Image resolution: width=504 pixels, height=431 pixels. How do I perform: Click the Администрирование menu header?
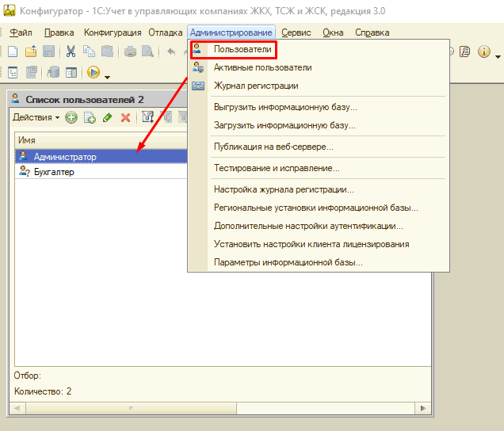(x=231, y=32)
